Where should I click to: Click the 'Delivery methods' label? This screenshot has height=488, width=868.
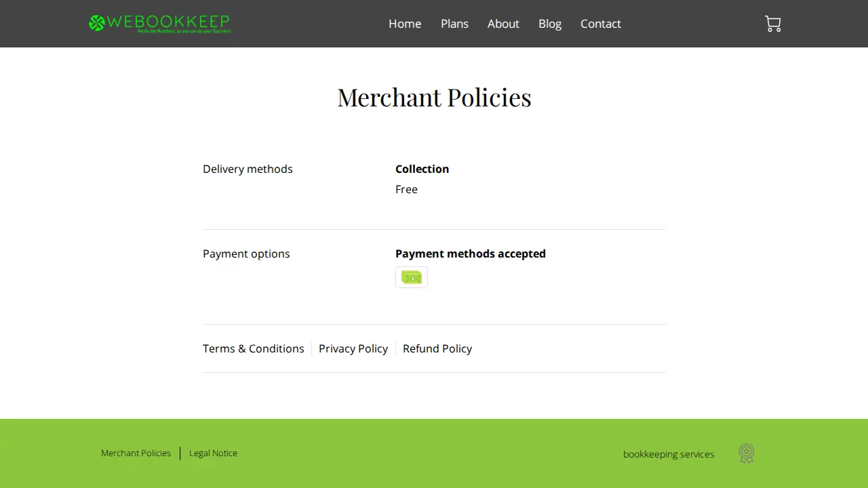coord(248,169)
